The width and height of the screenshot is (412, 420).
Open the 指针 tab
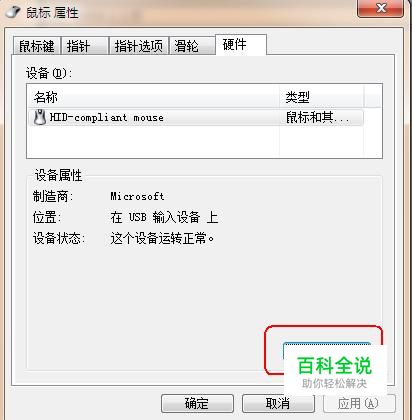85,46
